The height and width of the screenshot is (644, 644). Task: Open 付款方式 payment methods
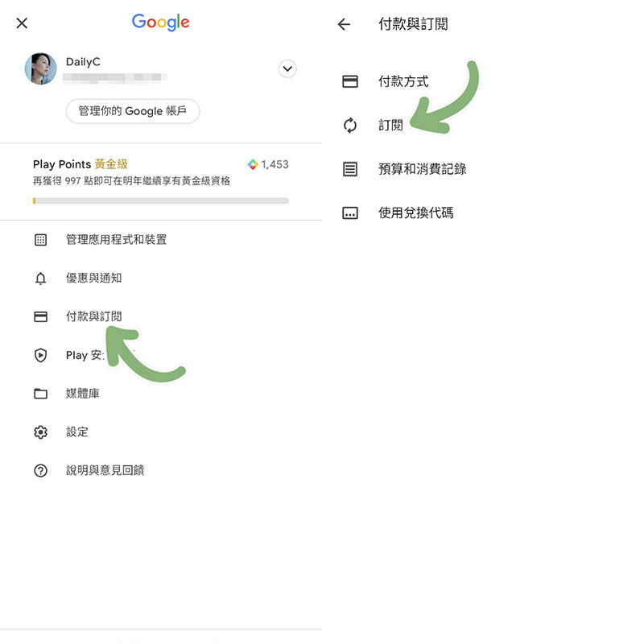pyautogui.click(x=483, y=81)
